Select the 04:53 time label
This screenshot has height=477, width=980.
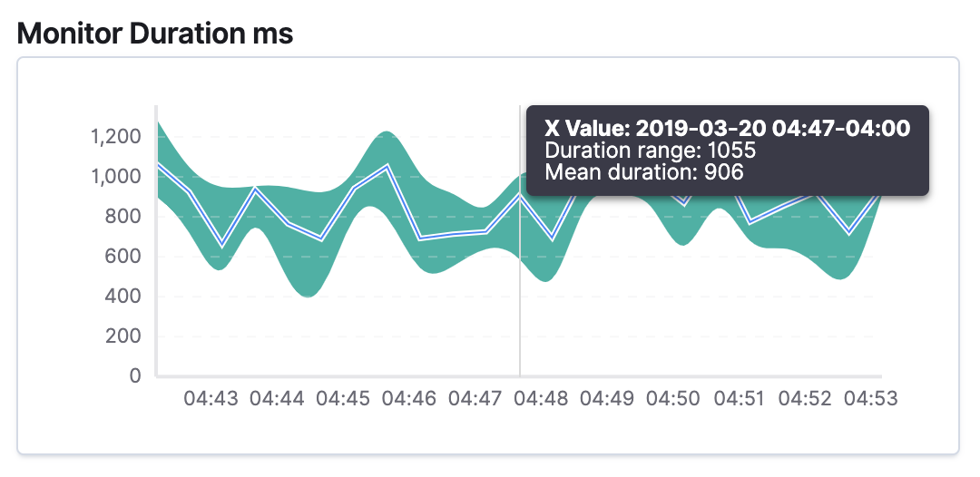pyautogui.click(x=871, y=399)
